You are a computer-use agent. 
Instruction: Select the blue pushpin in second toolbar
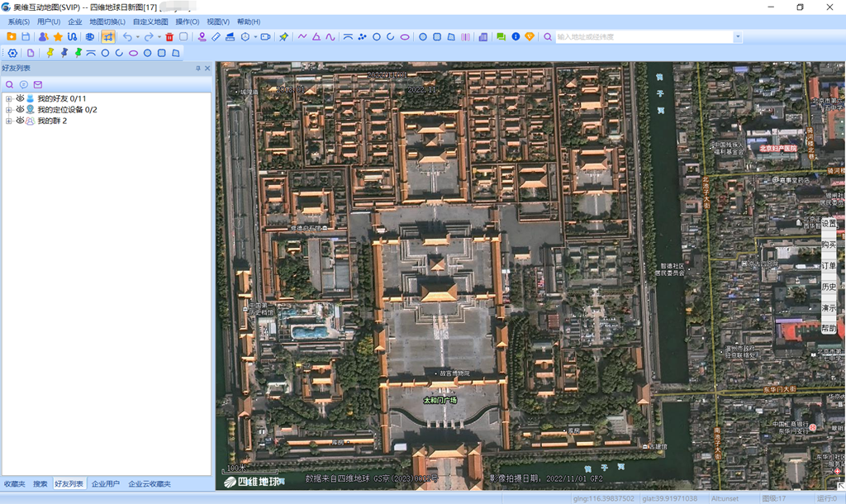point(64,53)
